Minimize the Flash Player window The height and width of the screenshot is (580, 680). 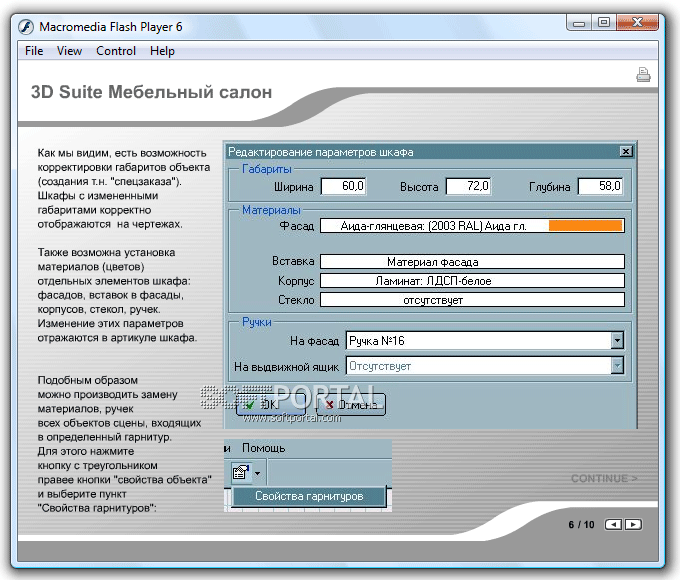[x=579, y=23]
